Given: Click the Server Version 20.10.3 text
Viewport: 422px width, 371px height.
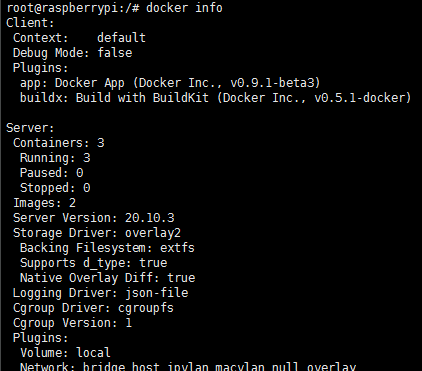Looking at the screenshot, I should pyautogui.click(x=94, y=218).
